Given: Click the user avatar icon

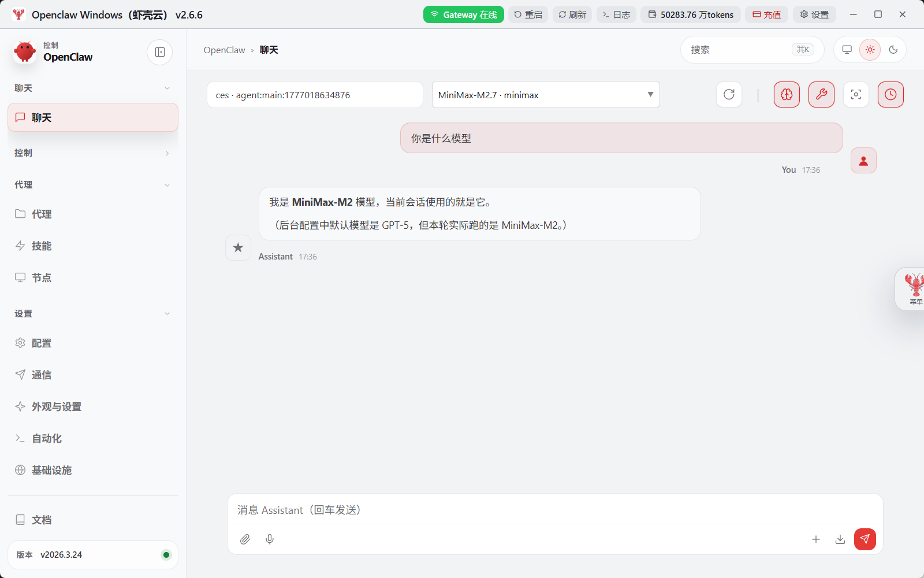Looking at the screenshot, I should (863, 160).
